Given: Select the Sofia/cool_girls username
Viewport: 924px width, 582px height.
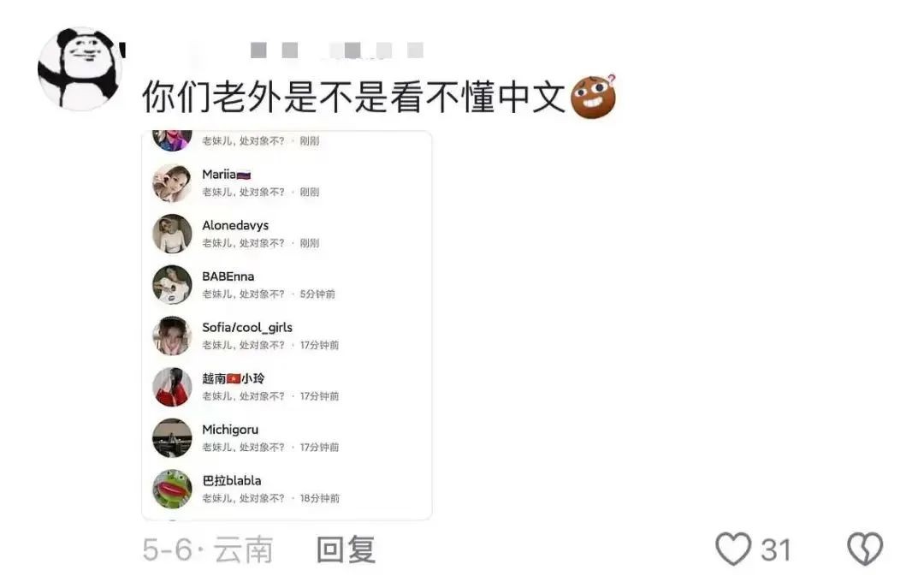Looking at the screenshot, I should (247, 327).
